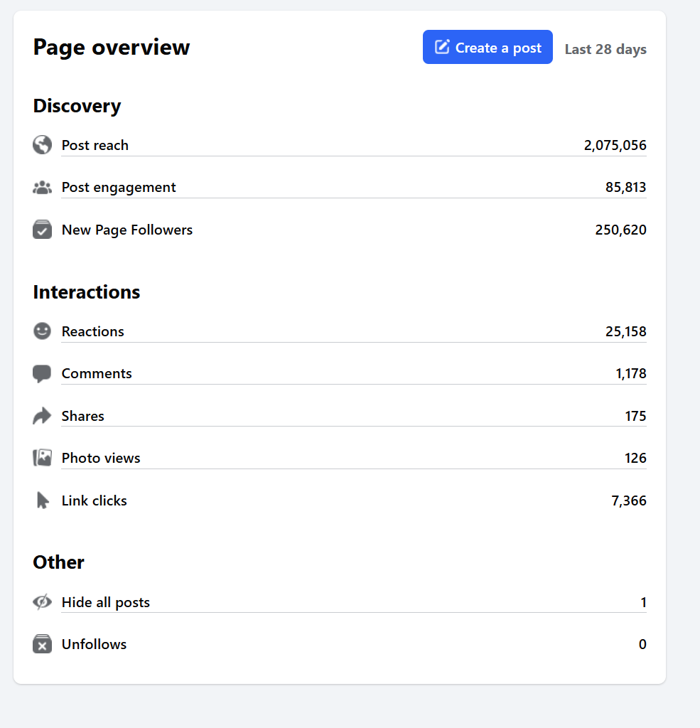Open the Post reach metric label

95,145
